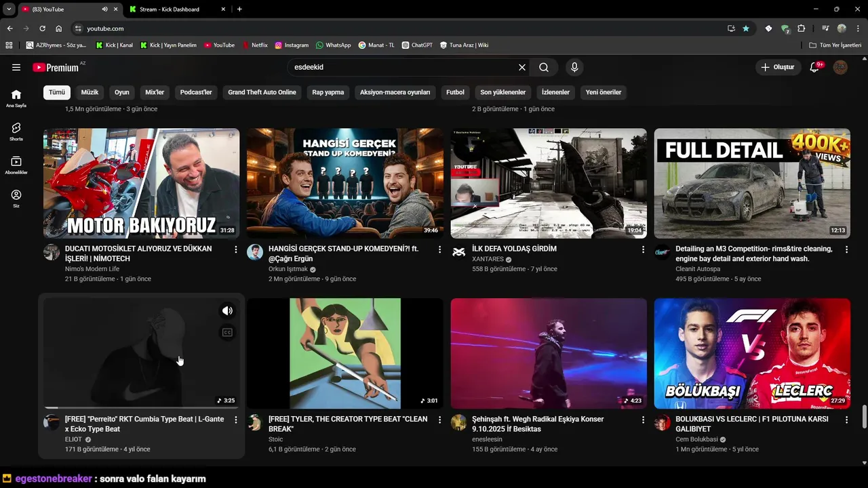Reload the page in Chrome toolbar
This screenshot has height=488, width=868.
click(x=42, y=28)
